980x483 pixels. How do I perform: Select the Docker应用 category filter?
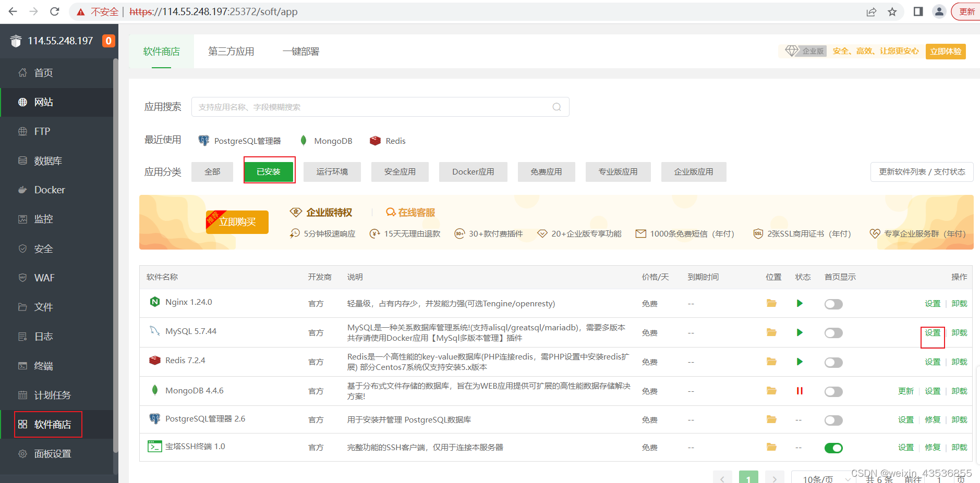(473, 172)
